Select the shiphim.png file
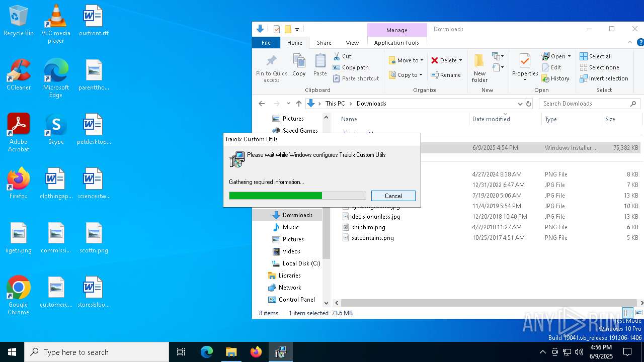Image resolution: width=644 pixels, height=362 pixels. [x=368, y=227]
